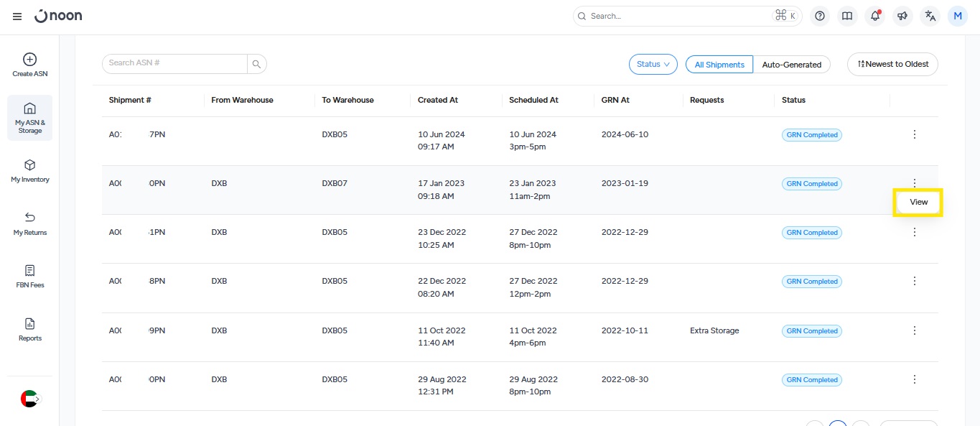This screenshot has width=980, height=426.
Task: Open the Create ASN sidebar item
Action: point(29,65)
